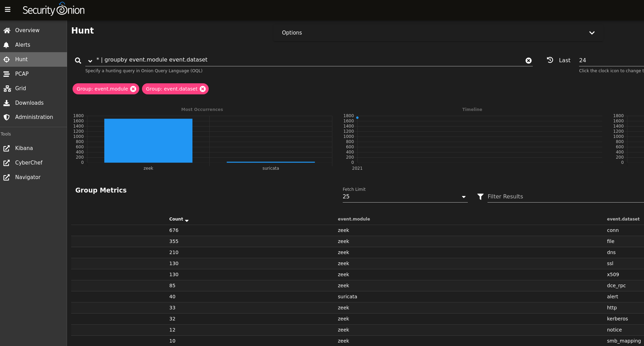Image resolution: width=644 pixels, height=346 pixels.
Task: Open Alerts in the sidebar
Action: tap(34, 45)
